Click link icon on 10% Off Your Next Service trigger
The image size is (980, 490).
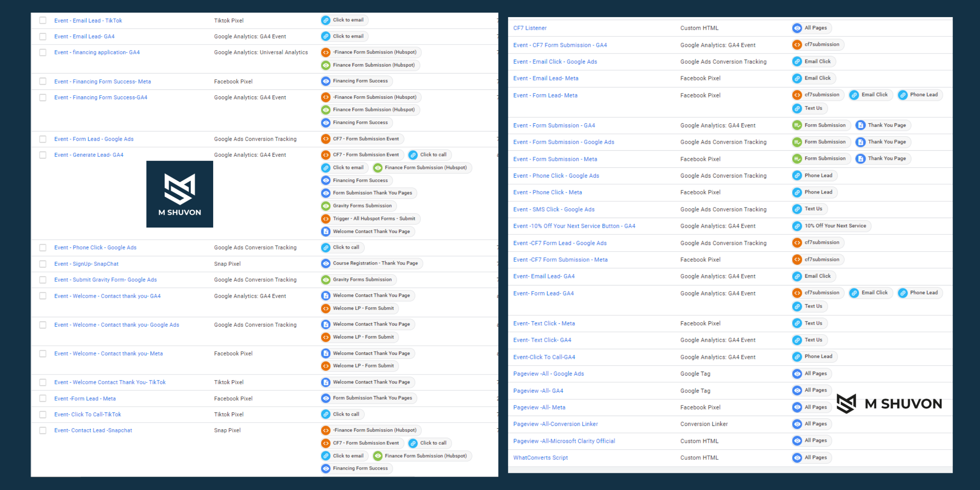coord(797,226)
